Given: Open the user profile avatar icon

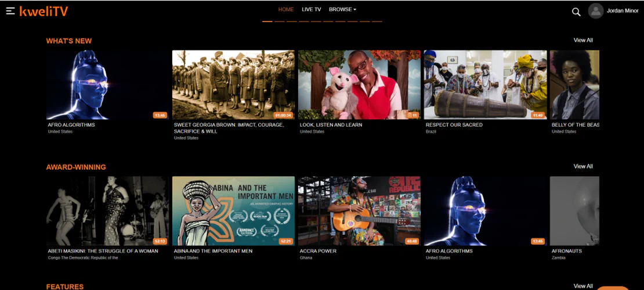Looking at the screenshot, I should pyautogui.click(x=596, y=11).
